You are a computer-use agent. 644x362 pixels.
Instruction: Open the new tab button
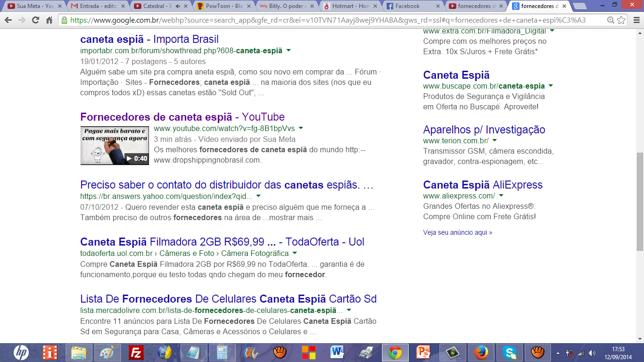579,6
